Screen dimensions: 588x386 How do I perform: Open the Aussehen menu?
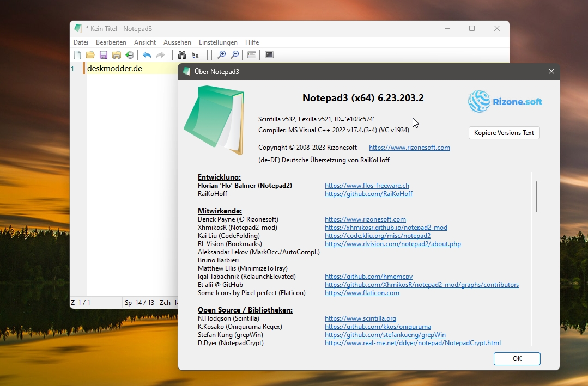(177, 42)
